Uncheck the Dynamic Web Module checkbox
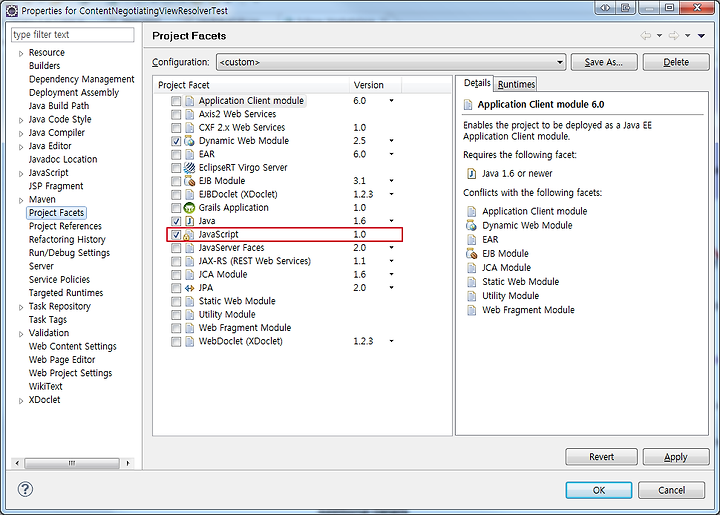 click(176, 141)
